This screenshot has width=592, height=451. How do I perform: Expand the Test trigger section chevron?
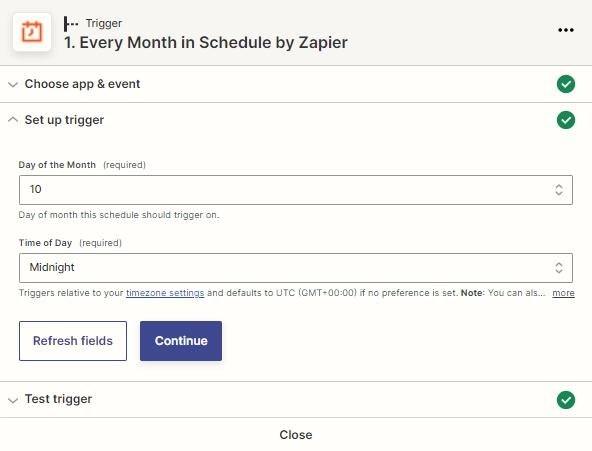13,400
